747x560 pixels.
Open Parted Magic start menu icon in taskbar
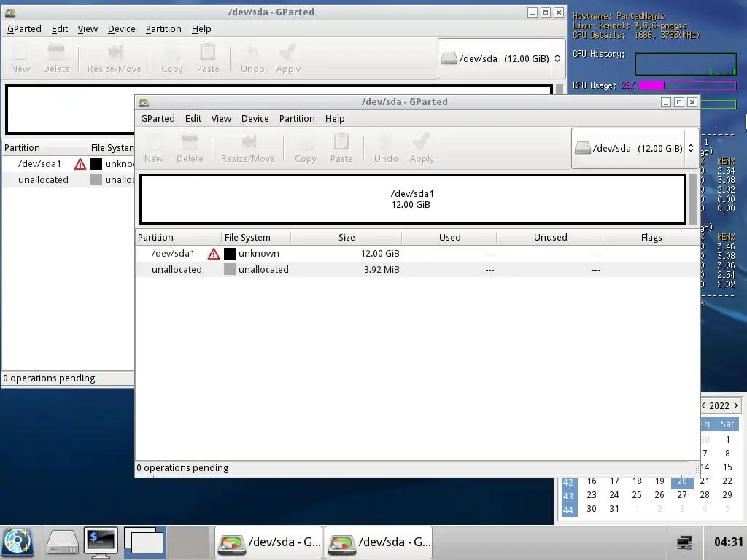pyautogui.click(x=18, y=542)
